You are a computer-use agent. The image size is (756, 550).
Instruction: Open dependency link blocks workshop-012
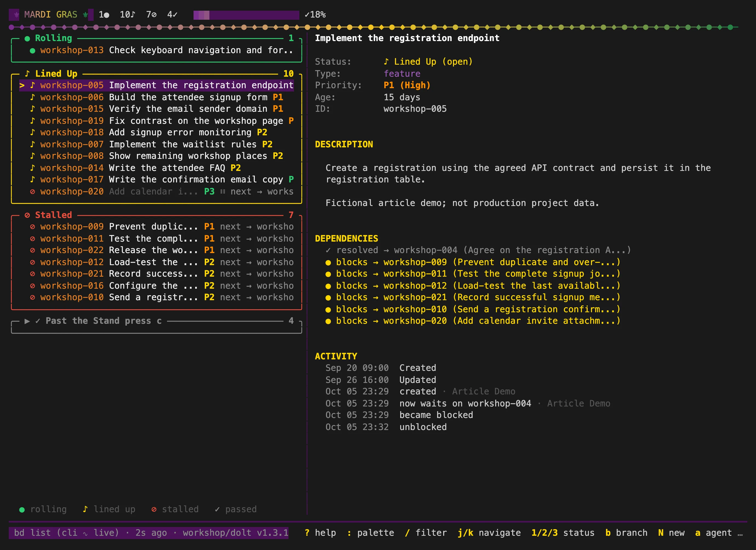[x=473, y=286]
